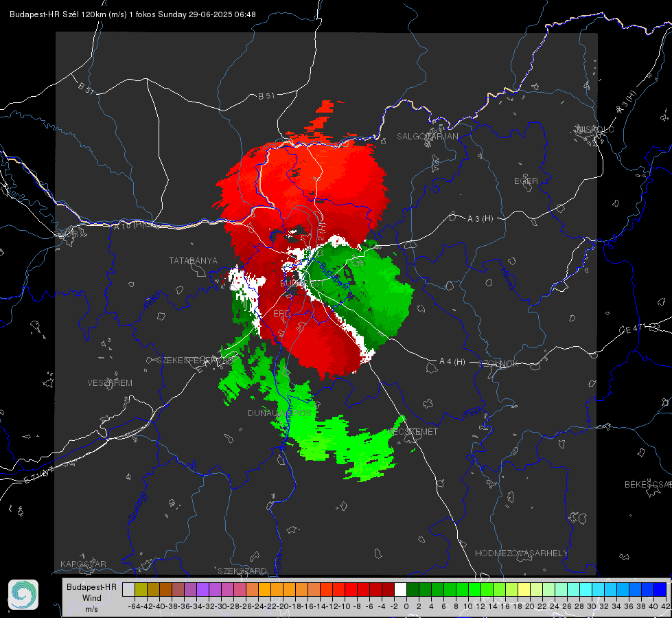
Task: Click the BÉKÉSCSABA city label
Action: [x=648, y=484]
